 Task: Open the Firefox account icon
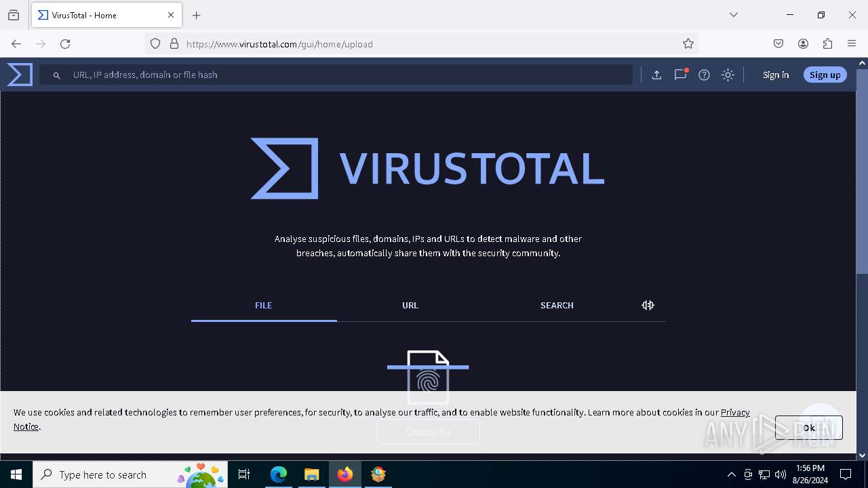(803, 44)
